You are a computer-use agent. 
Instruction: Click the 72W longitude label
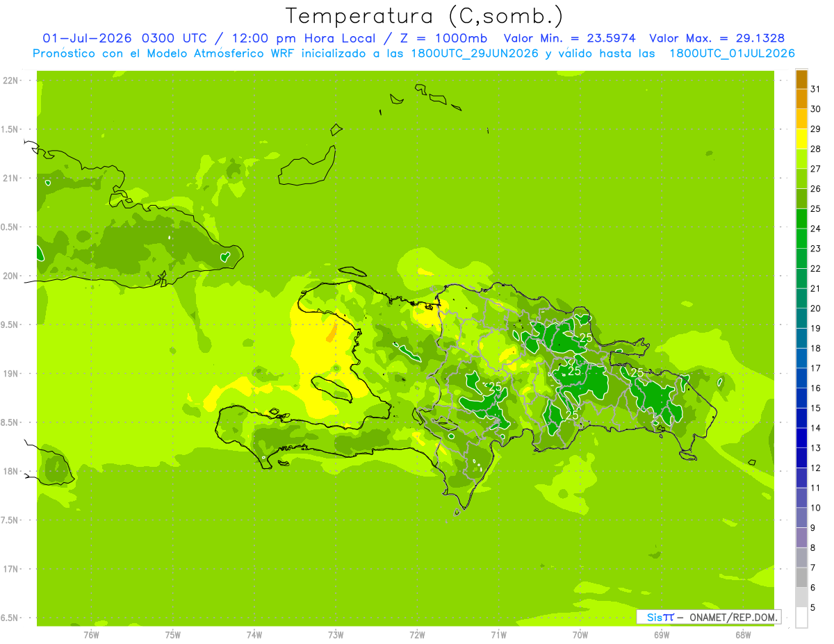(417, 634)
